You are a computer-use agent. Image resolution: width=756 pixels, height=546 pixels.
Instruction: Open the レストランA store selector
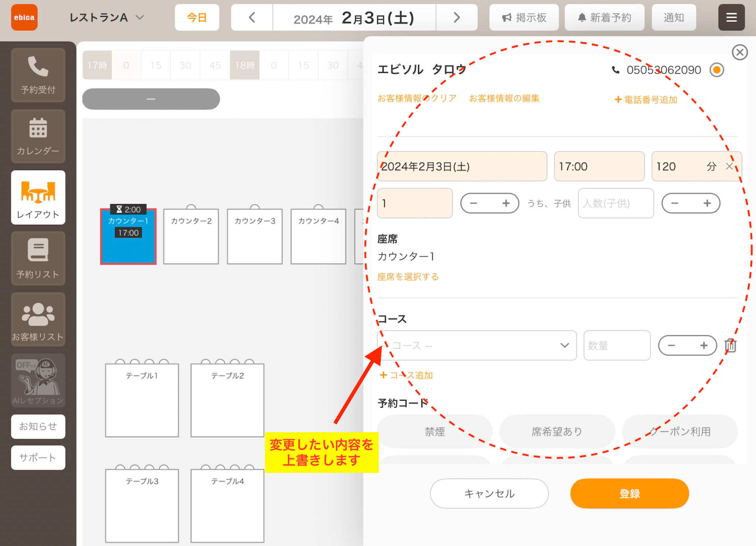(106, 17)
